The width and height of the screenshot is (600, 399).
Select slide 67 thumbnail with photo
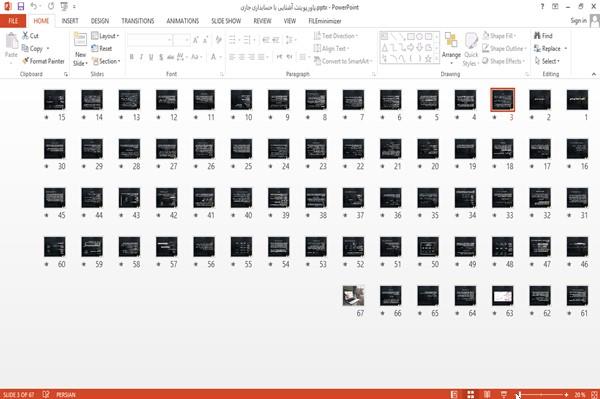point(353,296)
